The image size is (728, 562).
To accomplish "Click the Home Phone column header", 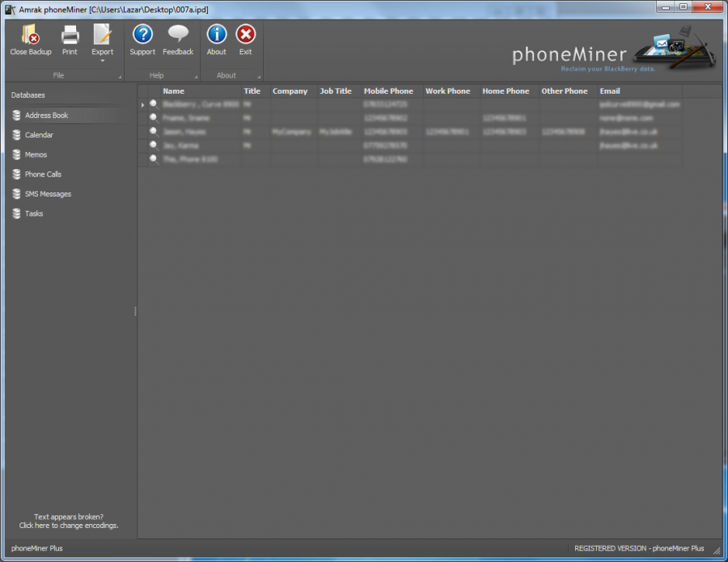I will 510,91.
